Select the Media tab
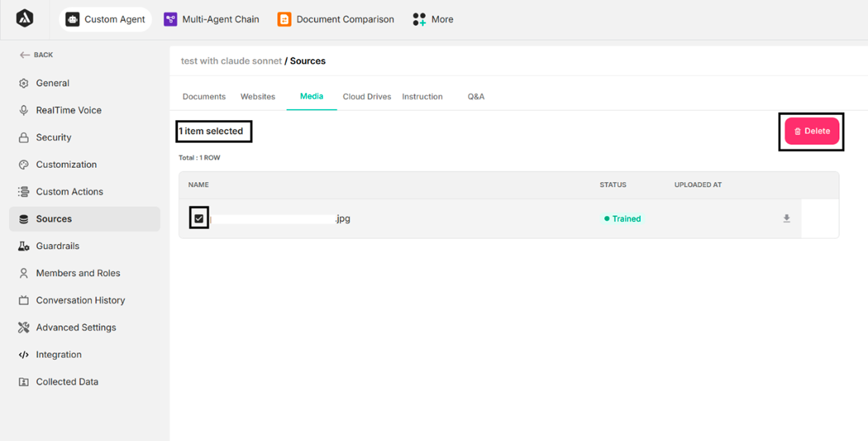This screenshot has width=868, height=441. [312, 96]
